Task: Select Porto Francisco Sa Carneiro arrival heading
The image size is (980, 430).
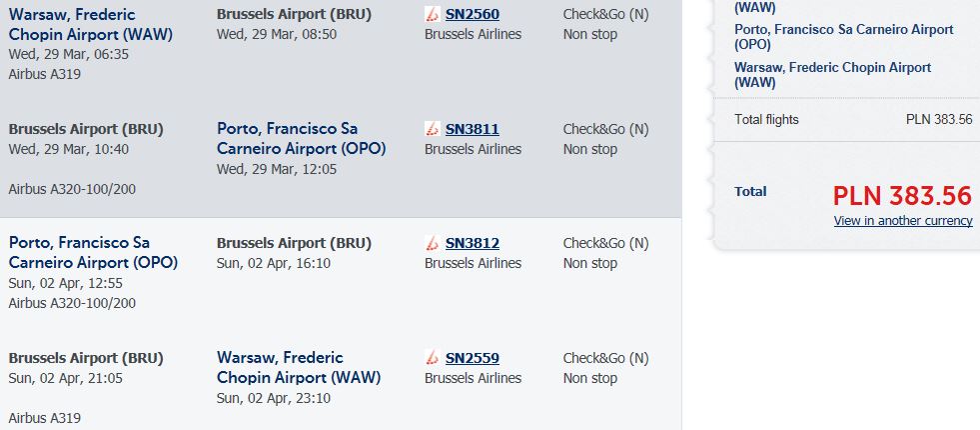Action: pos(302,138)
